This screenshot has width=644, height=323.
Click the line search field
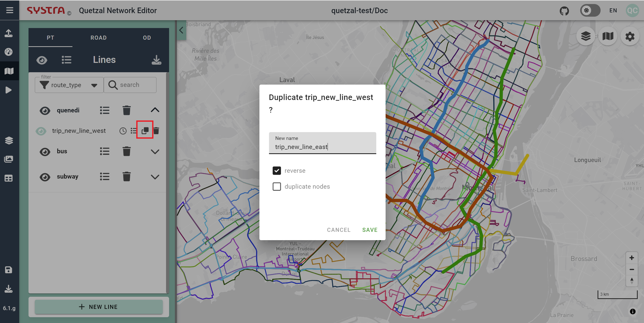pos(130,85)
